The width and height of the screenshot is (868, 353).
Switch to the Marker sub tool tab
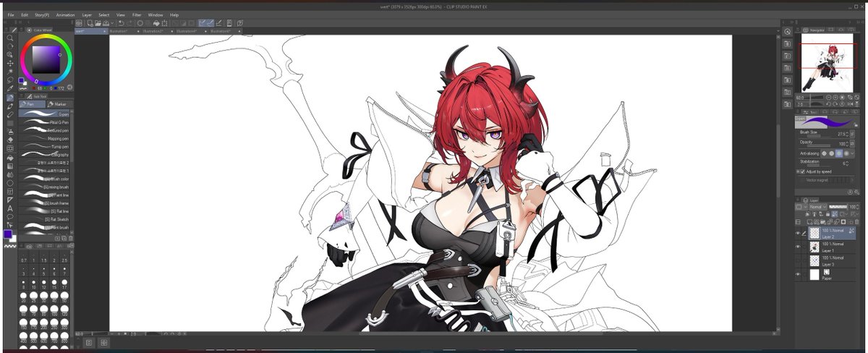(59, 104)
